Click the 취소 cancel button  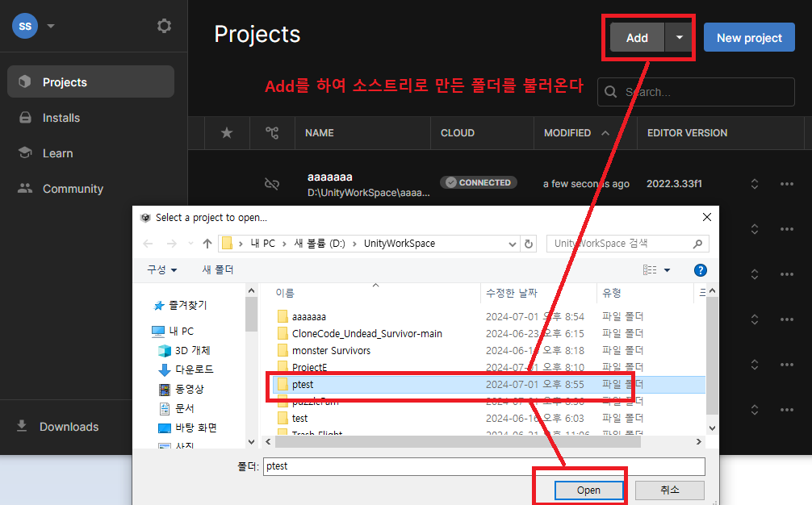(x=669, y=490)
